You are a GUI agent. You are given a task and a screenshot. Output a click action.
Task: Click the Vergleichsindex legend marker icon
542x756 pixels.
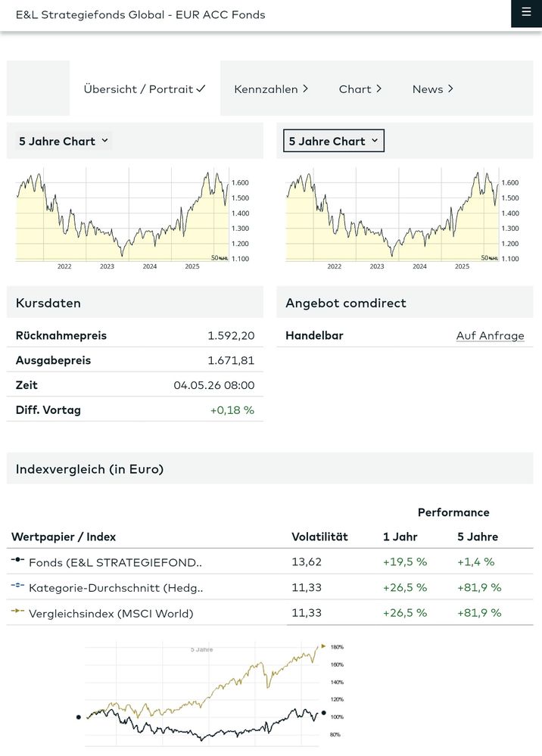17,611
